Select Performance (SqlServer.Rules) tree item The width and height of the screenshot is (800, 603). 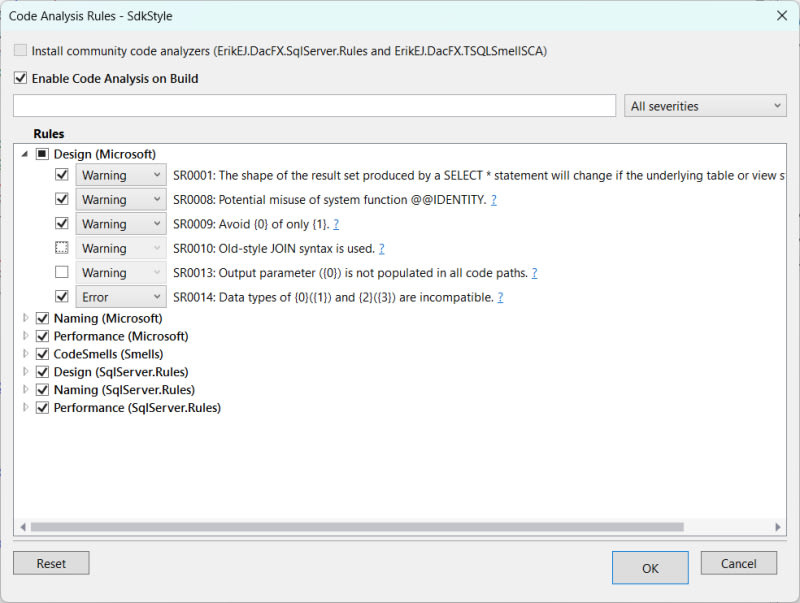pyautogui.click(x=137, y=408)
